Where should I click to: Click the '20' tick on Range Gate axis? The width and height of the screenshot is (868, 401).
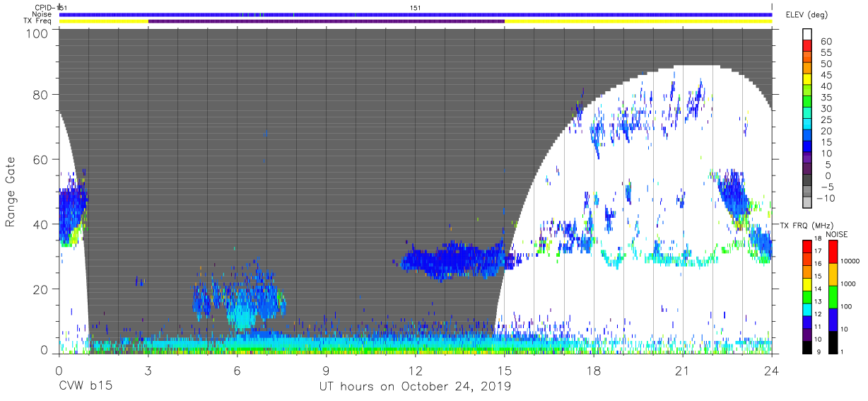42,289
